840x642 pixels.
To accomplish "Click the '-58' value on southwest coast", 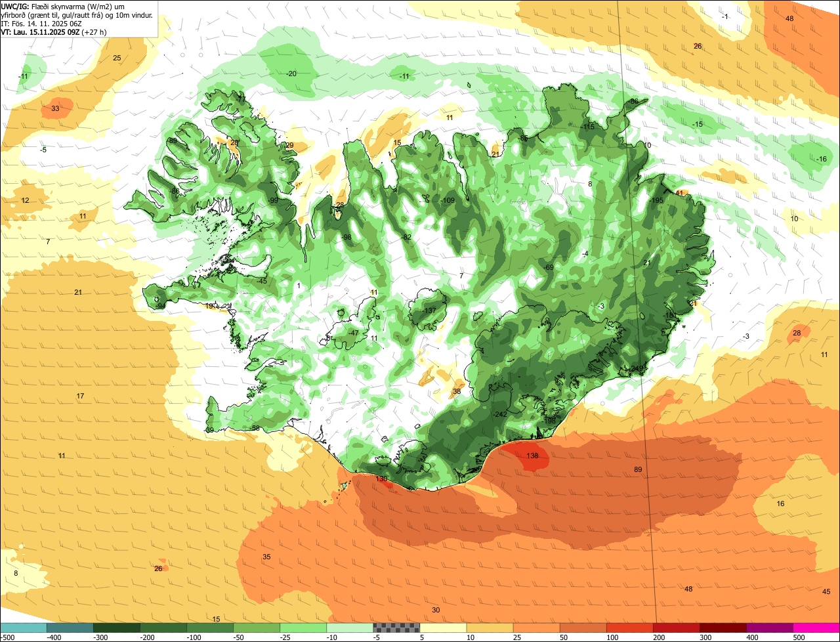I will coord(255,428).
